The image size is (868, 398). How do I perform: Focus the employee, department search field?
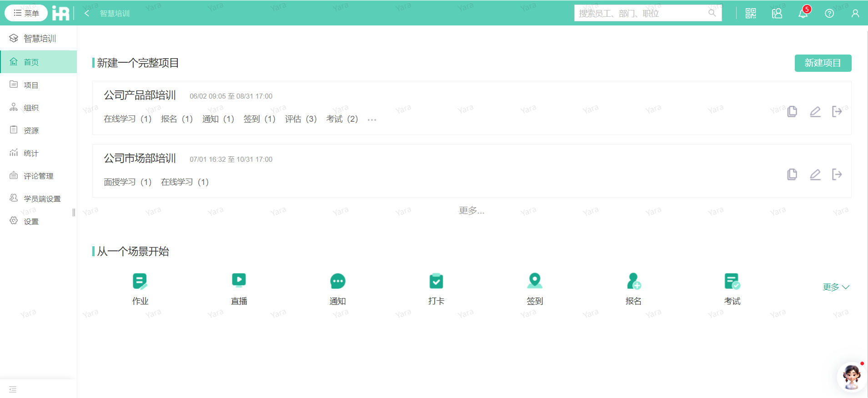coord(641,13)
